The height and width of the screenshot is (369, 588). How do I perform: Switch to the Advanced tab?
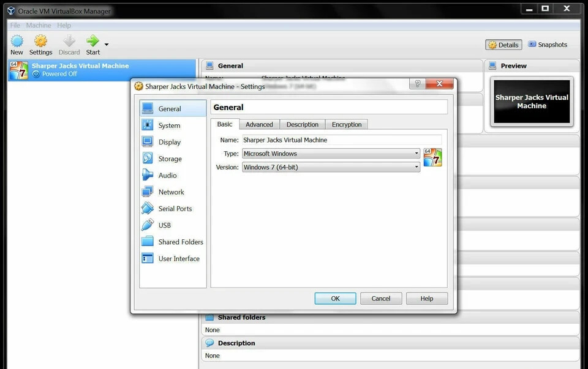(259, 124)
